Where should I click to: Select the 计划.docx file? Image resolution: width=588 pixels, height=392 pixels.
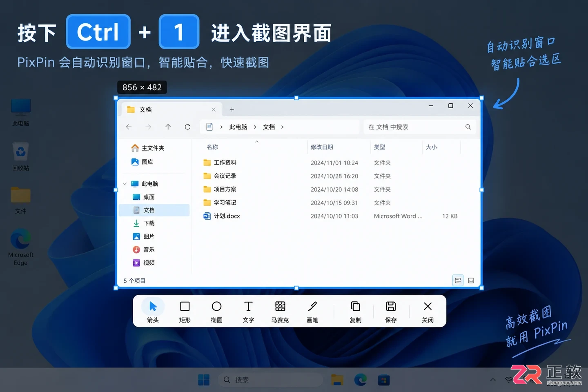(222, 216)
